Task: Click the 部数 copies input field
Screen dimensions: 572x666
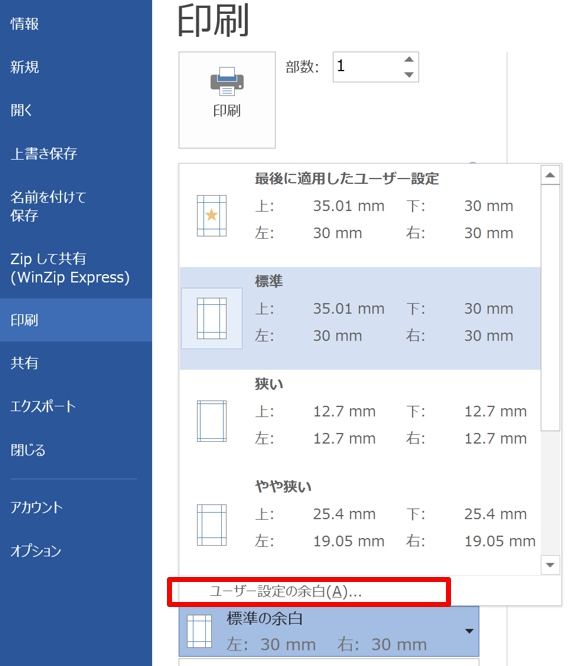Action: tap(367, 67)
